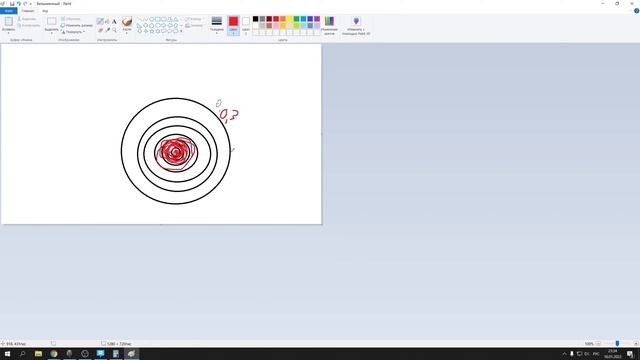Click the zoom in plus button

tap(636, 344)
